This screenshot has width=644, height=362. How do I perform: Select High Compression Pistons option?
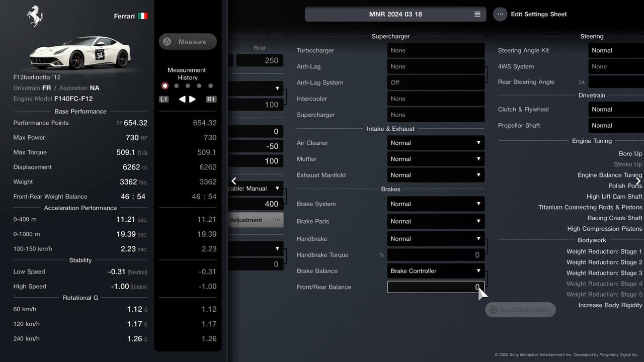(605, 228)
